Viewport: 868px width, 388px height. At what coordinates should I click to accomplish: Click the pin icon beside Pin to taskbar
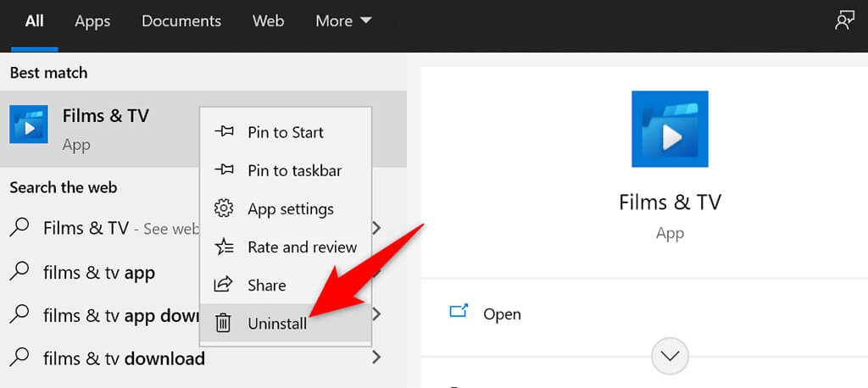[224, 170]
